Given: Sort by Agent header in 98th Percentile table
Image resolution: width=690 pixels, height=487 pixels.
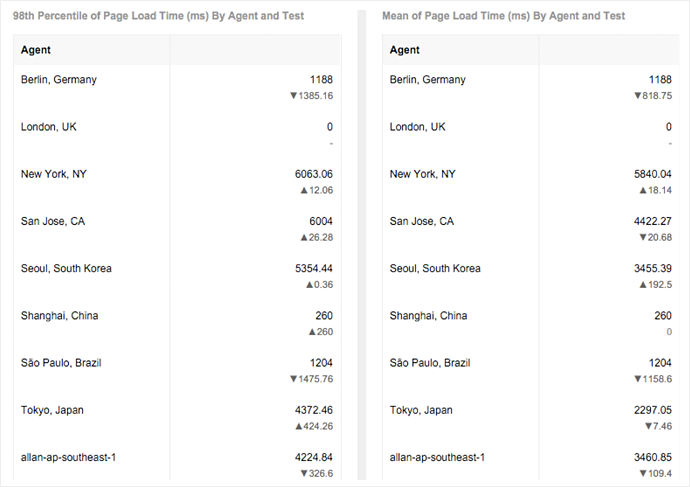Looking at the screenshot, I should coord(36,50).
